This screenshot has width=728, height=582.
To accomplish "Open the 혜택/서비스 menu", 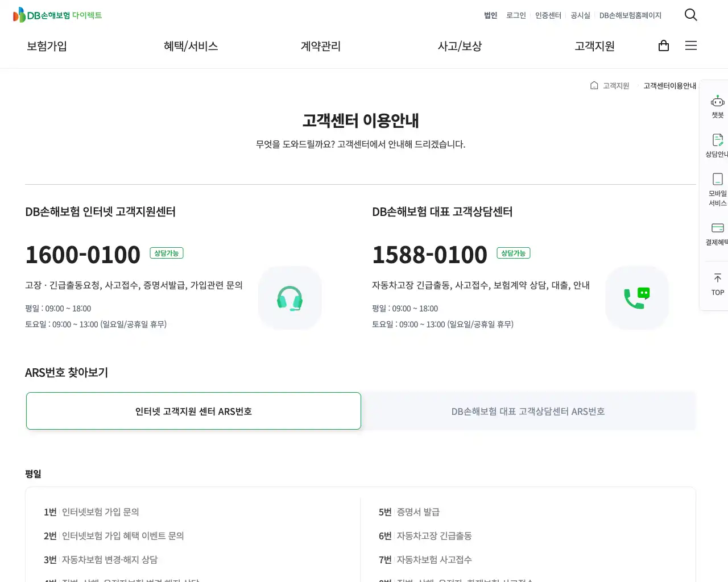I will click(191, 46).
